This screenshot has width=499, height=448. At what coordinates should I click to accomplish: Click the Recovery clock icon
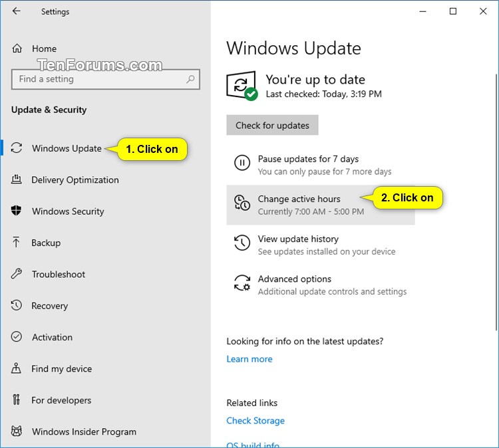pyautogui.click(x=17, y=305)
